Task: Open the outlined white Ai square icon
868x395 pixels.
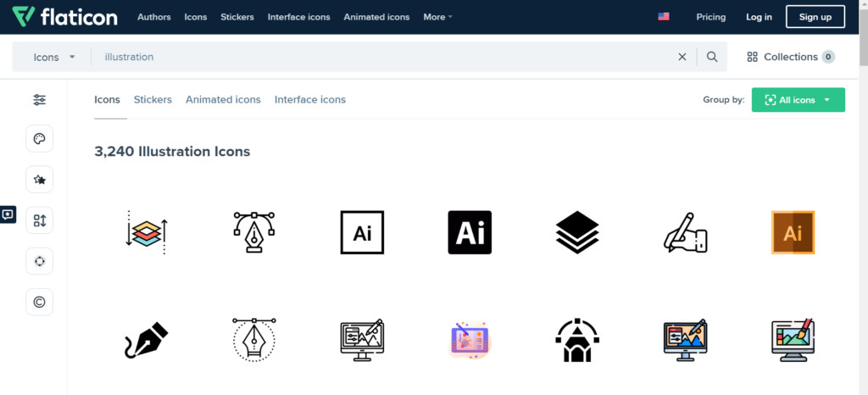Action: 362,232
